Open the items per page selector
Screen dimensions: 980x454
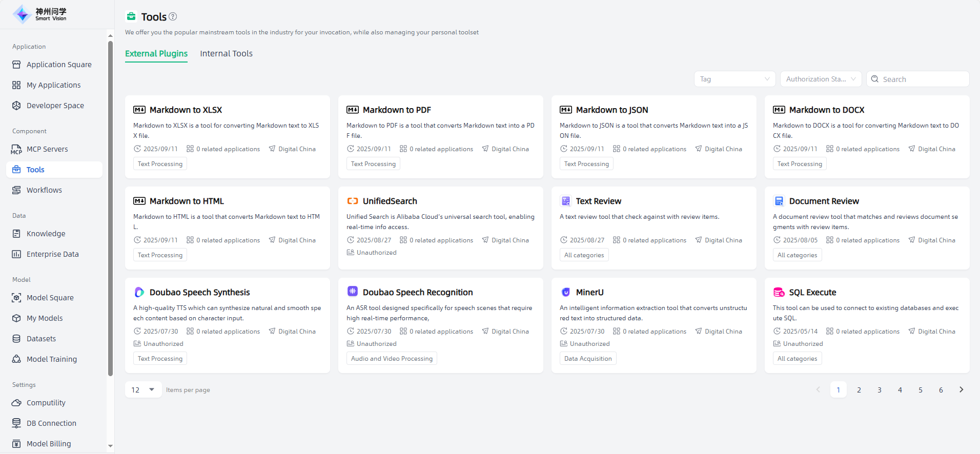pos(143,389)
